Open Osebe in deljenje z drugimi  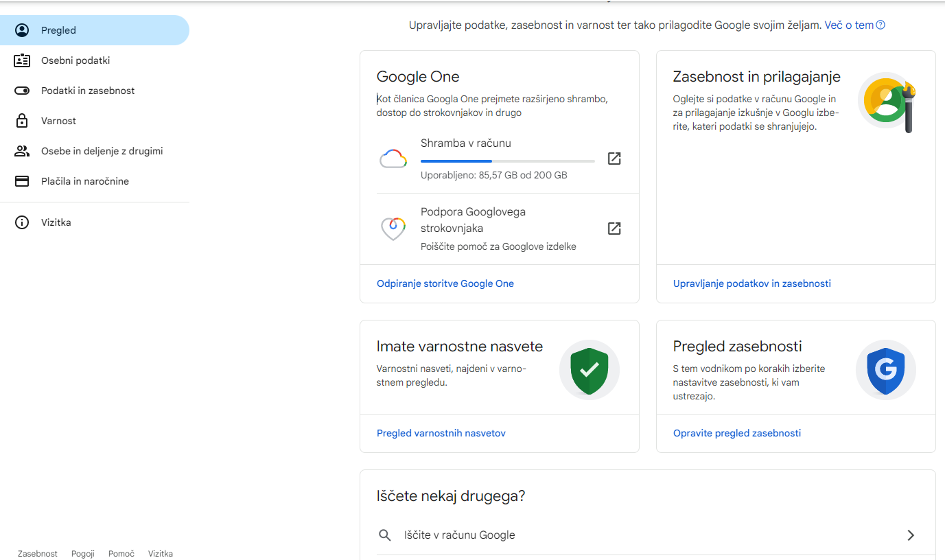(95, 151)
